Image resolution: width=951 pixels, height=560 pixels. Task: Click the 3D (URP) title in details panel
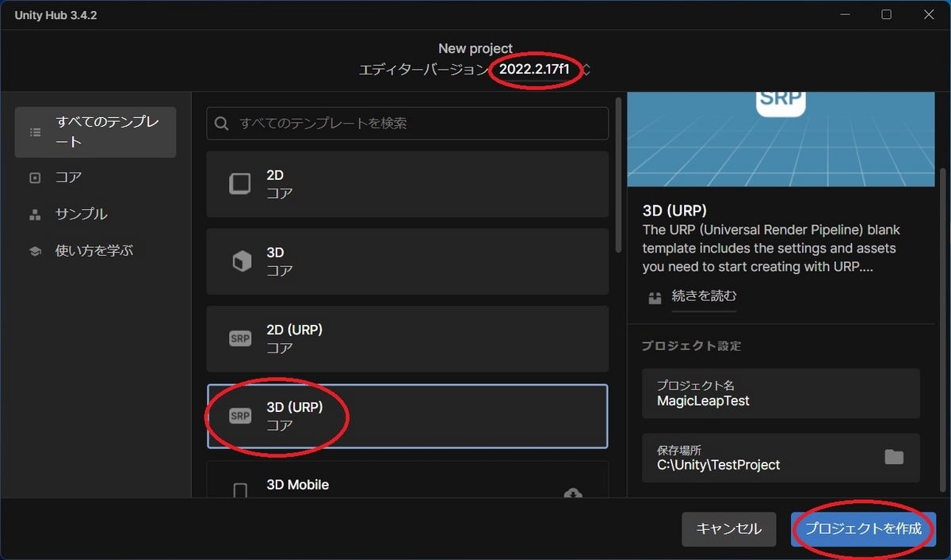pos(674,211)
